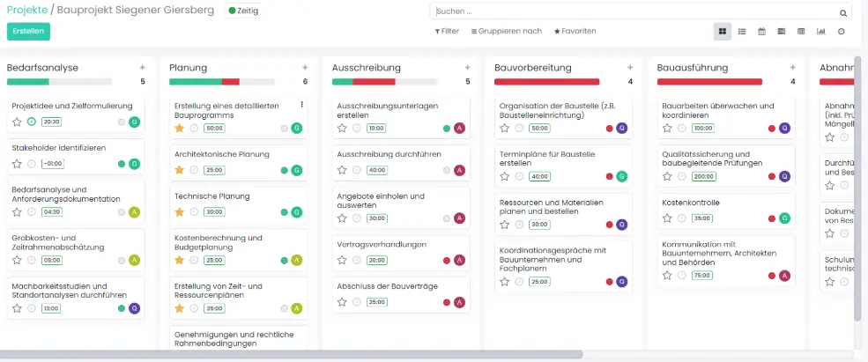Screen dimensions: 868x362
Task: Star Terminpläne für Baustelle erstellen task
Action: [x=504, y=176]
